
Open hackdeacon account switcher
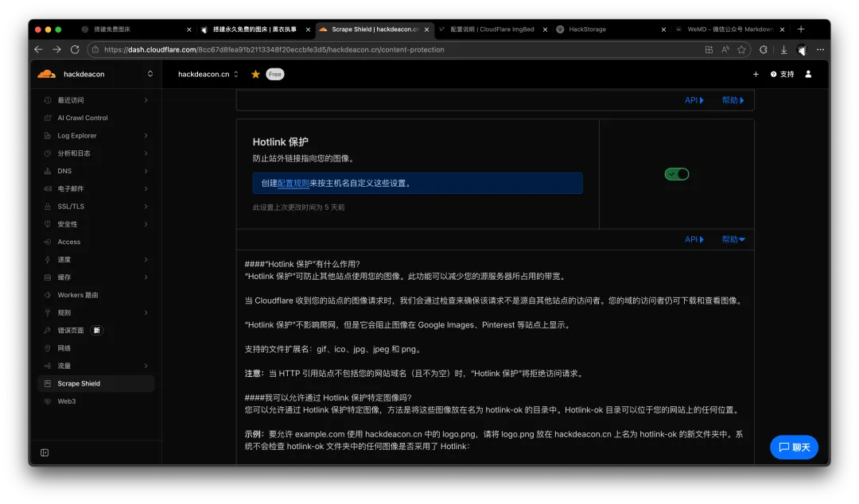click(150, 74)
